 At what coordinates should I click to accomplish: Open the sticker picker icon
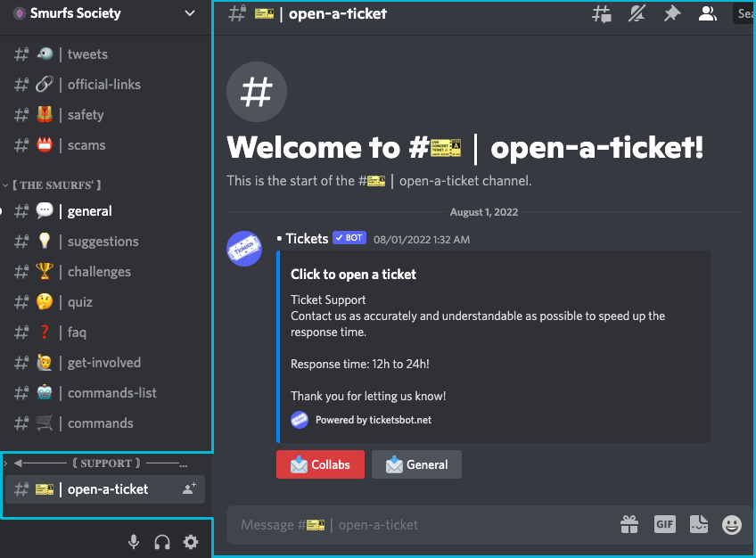pyautogui.click(x=698, y=524)
